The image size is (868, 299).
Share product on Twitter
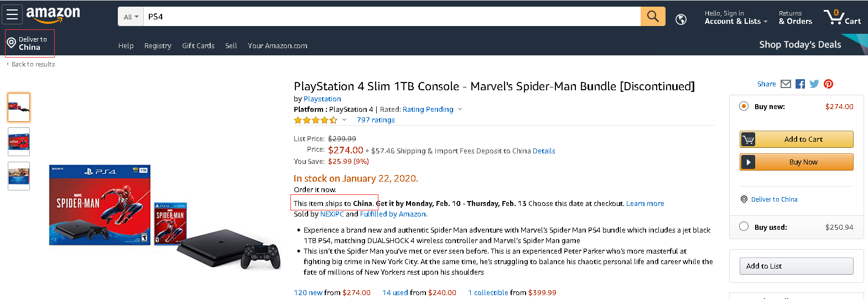tap(814, 84)
